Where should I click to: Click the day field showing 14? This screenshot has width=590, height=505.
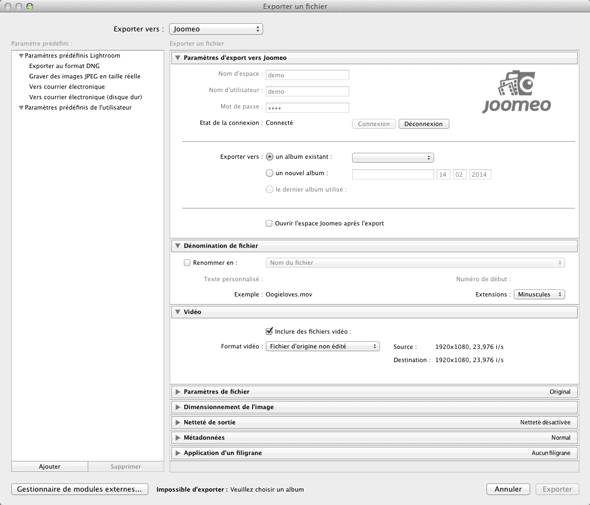tap(443, 175)
